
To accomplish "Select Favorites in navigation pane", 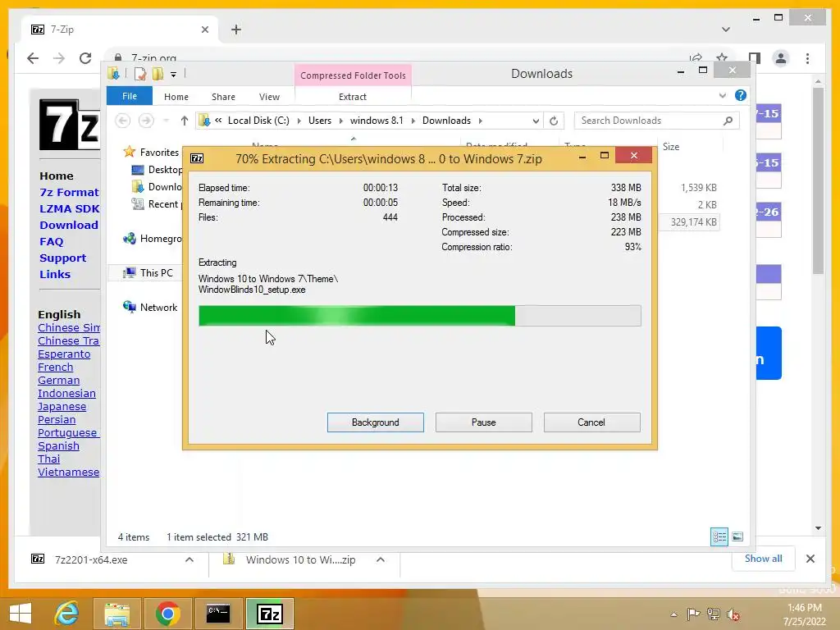I will [159, 152].
